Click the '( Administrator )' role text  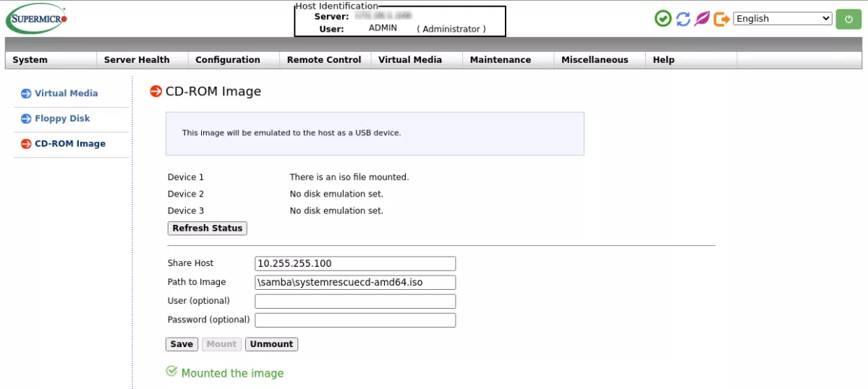coord(451,29)
